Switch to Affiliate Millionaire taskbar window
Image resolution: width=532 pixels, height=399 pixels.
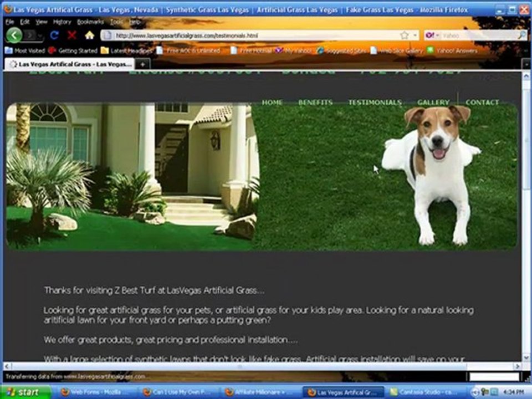[x=260, y=392]
